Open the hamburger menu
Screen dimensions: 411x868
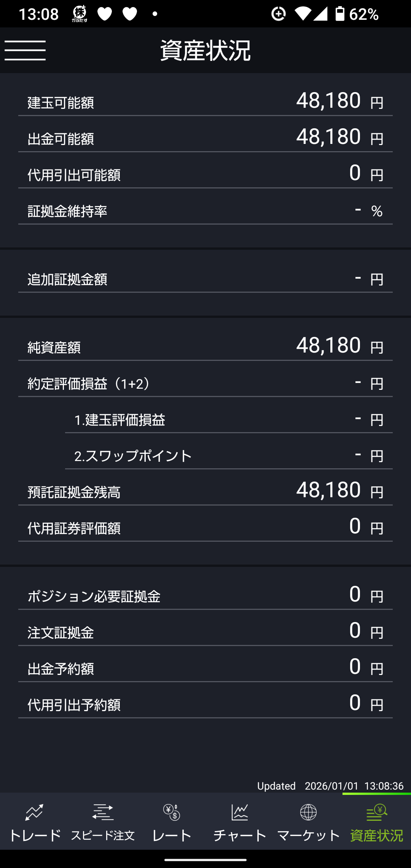(x=25, y=50)
